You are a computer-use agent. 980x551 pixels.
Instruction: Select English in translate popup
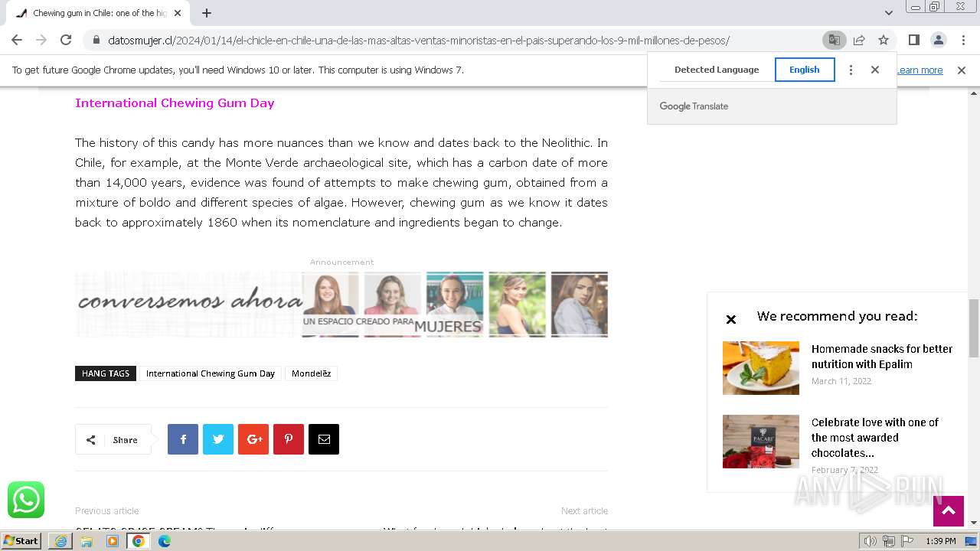tap(805, 70)
